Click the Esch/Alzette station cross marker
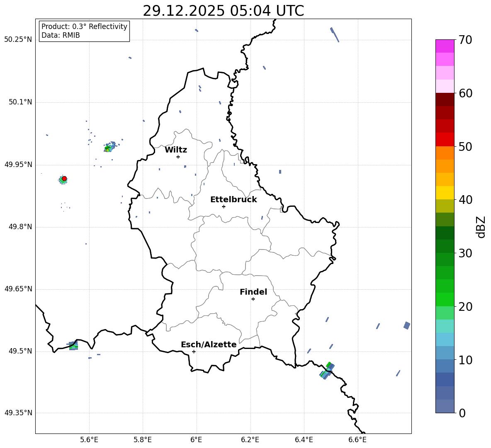Image resolution: width=491 pixels, height=448 pixels. pos(194,351)
